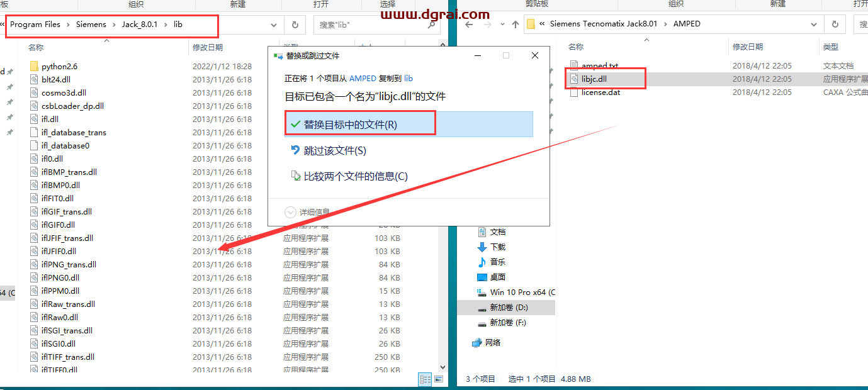Click search magnifier icon in lib window
This screenshot has height=390, width=868.
(x=432, y=25)
